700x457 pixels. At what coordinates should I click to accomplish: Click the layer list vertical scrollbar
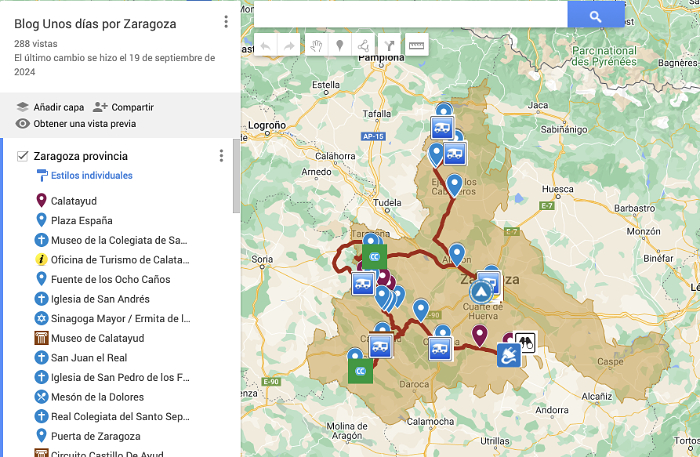click(237, 176)
